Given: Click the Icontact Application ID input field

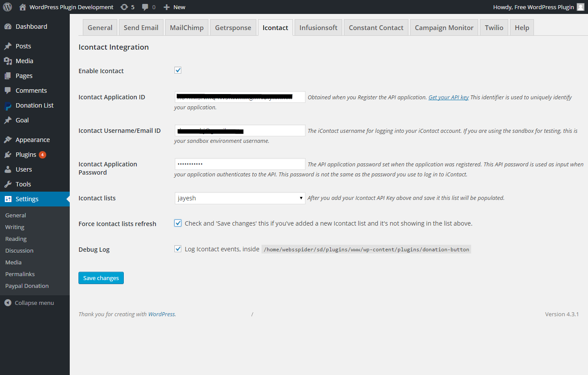Looking at the screenshot, I should tap(240, 97).
